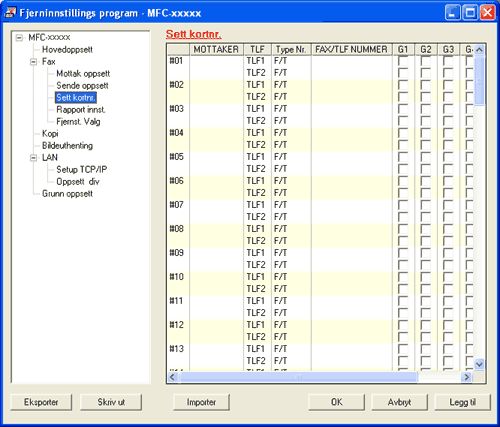Click the scroll left arrow below the table
The image size is (500, 427).
(x=172, y=377)
